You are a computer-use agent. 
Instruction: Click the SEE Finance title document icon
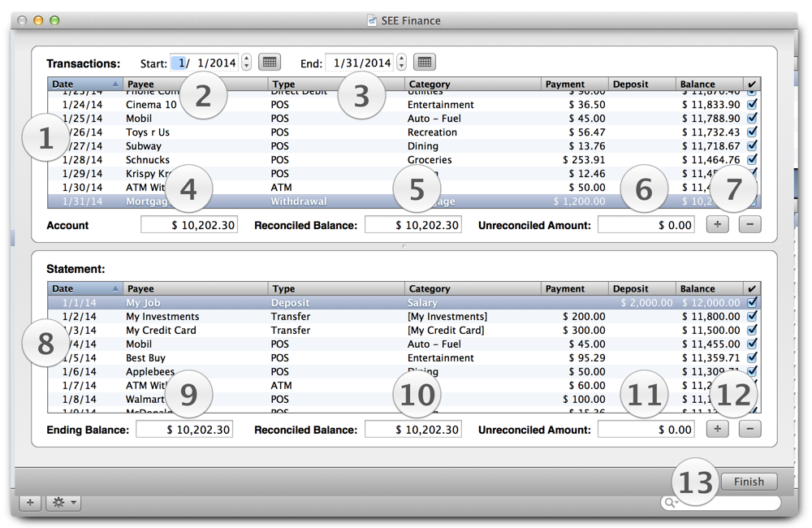coord(372,20)
